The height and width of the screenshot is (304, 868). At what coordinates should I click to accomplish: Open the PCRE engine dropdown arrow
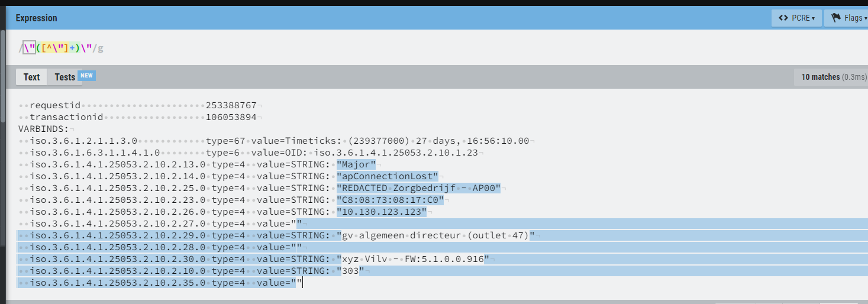pos(813,19)
